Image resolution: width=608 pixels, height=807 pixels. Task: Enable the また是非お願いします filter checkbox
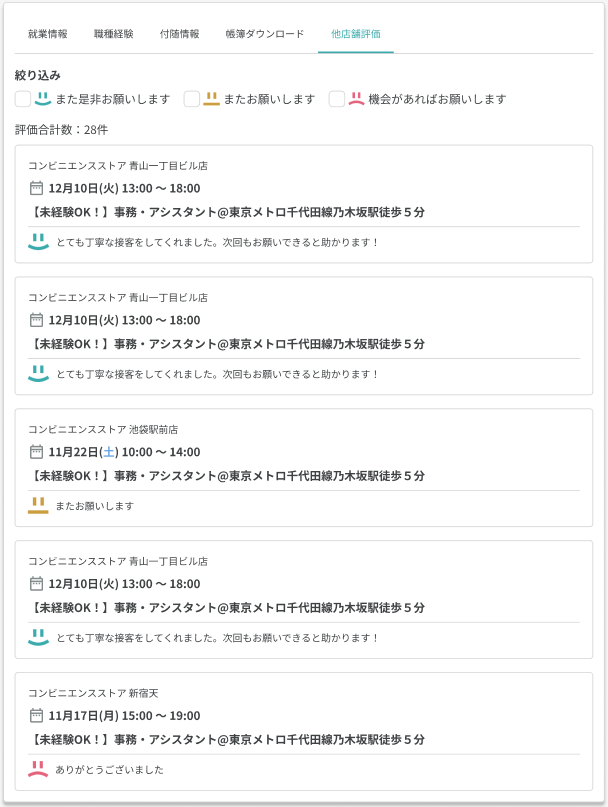click(23, 99)
